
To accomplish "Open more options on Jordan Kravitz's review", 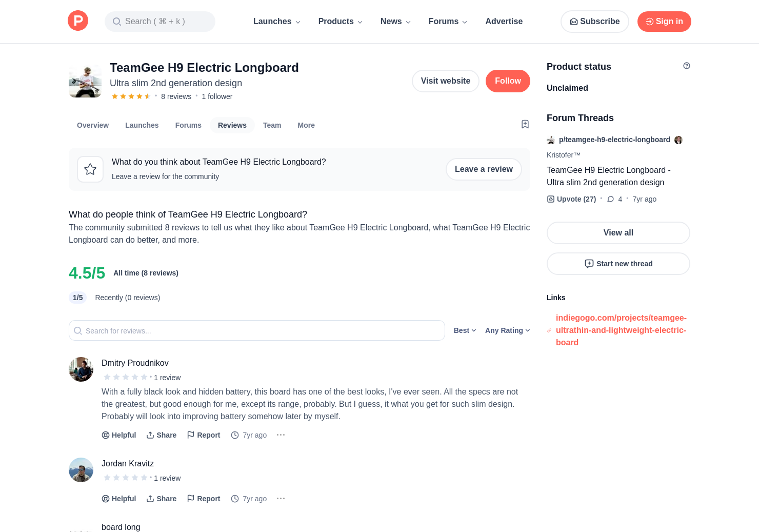I will tap(281, 499).
